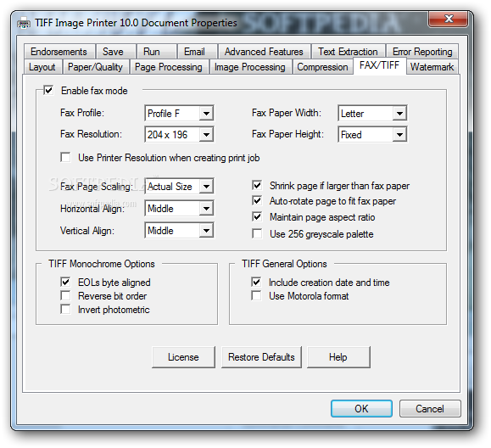The image size is (491, 448).
Task: Switch to the Compression tab
Action: 322,67
